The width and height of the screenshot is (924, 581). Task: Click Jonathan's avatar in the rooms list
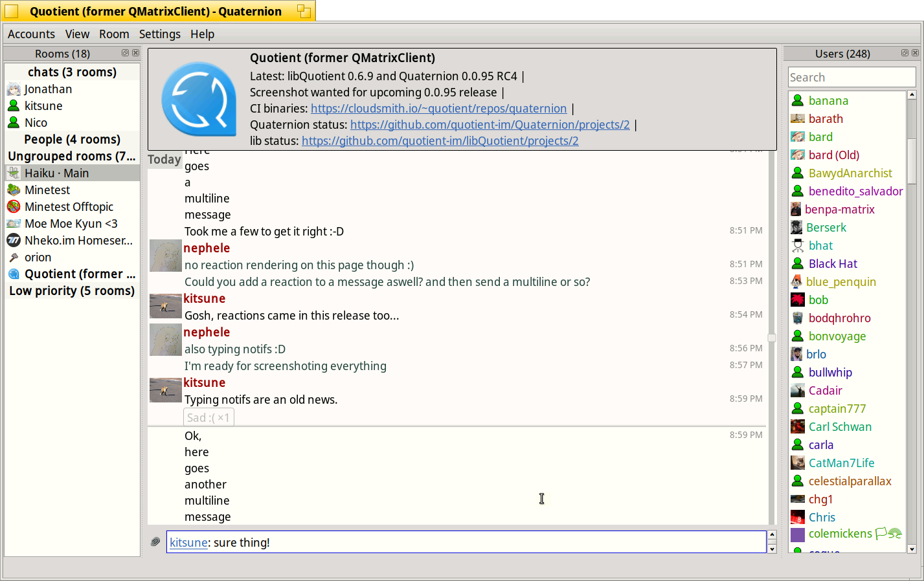point(14,89)
